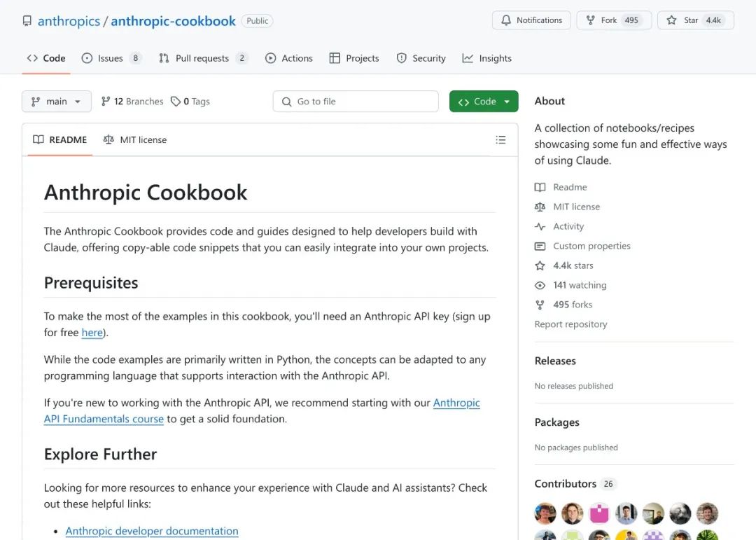
Task: Click the 'here' sign up link
Action: (x=92, y=333)
